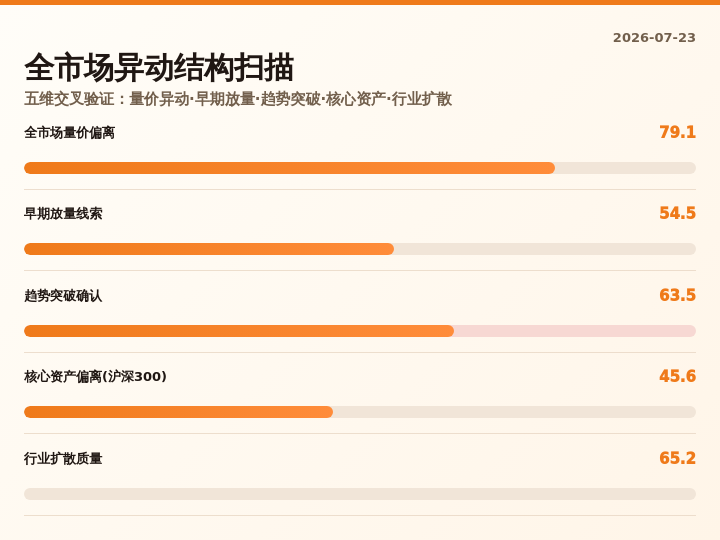The width and height of the screenshot is (720, 540).
Task: Click the 核心资产偏离(沪深300) progress bar
Action: tap(360, 412)
